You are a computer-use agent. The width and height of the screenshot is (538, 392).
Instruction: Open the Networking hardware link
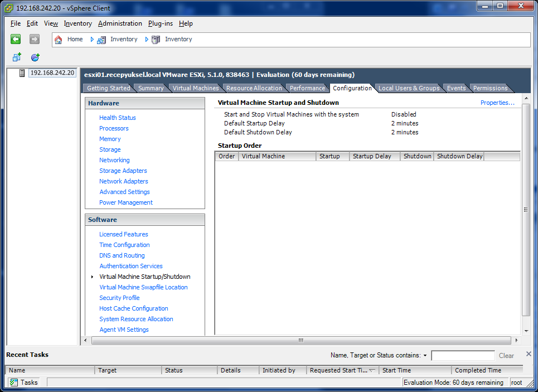(114, 160)
